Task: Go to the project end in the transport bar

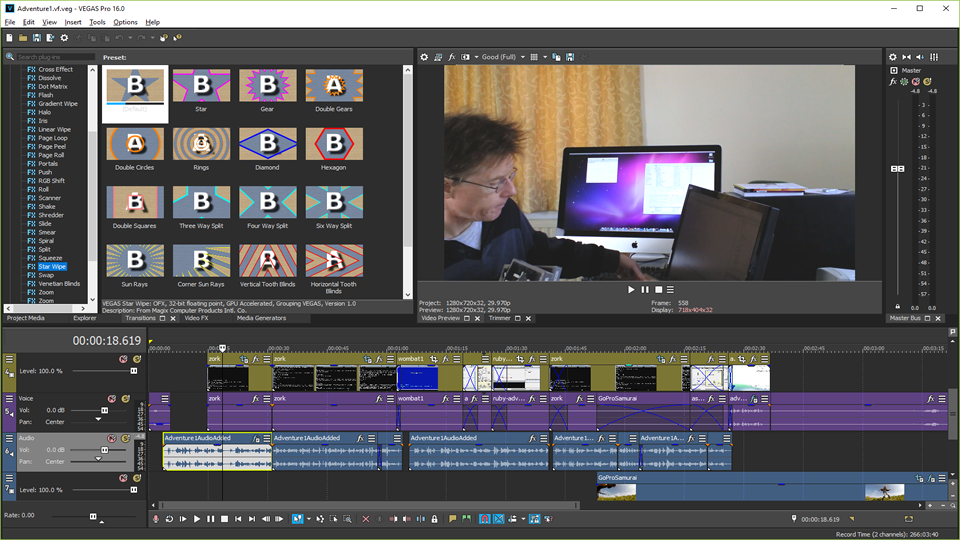Action: [x=252, y=519]
